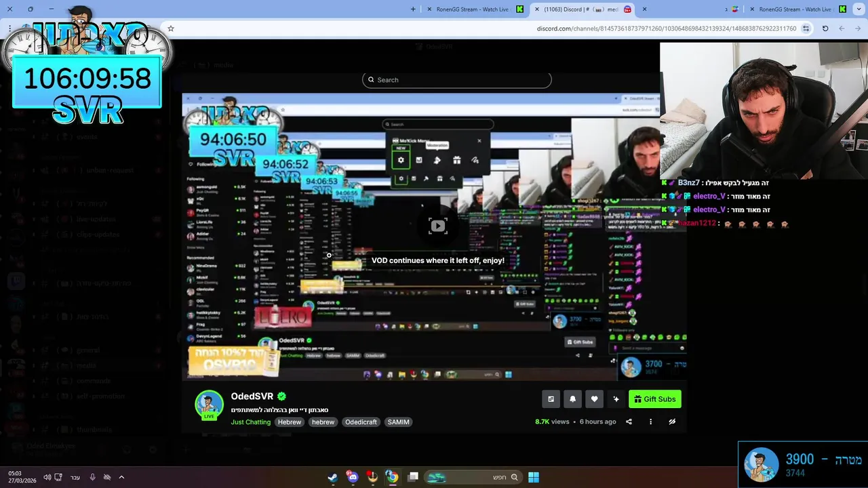
Task: Open Chrome from the taskbar
Action: (x=392, y=477)
